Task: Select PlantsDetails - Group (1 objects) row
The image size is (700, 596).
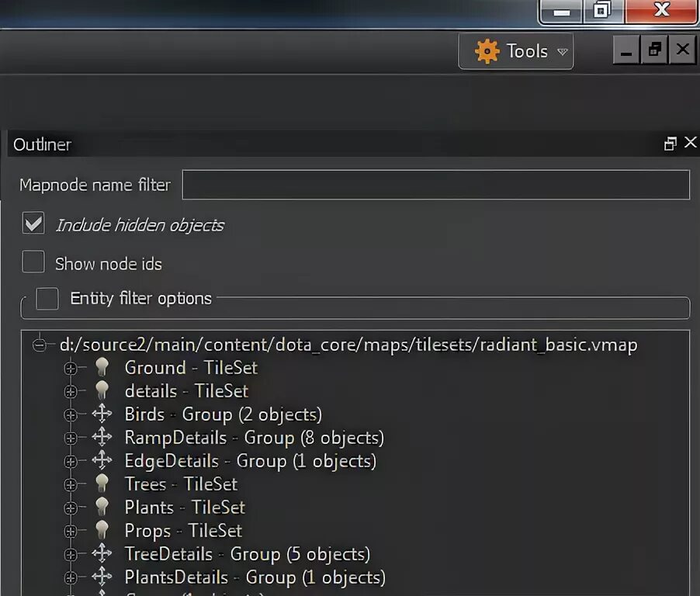Action: point(255,577)
